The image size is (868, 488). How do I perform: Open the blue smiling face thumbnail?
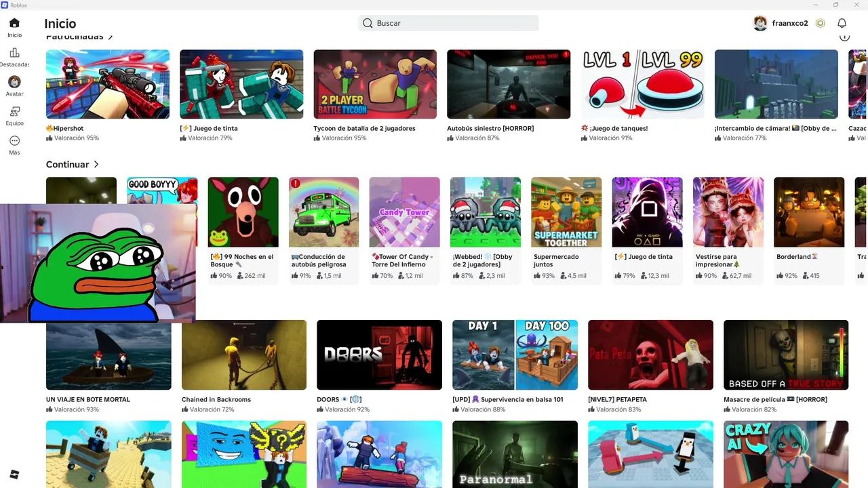pyautogui.click(x=244, y=454)
